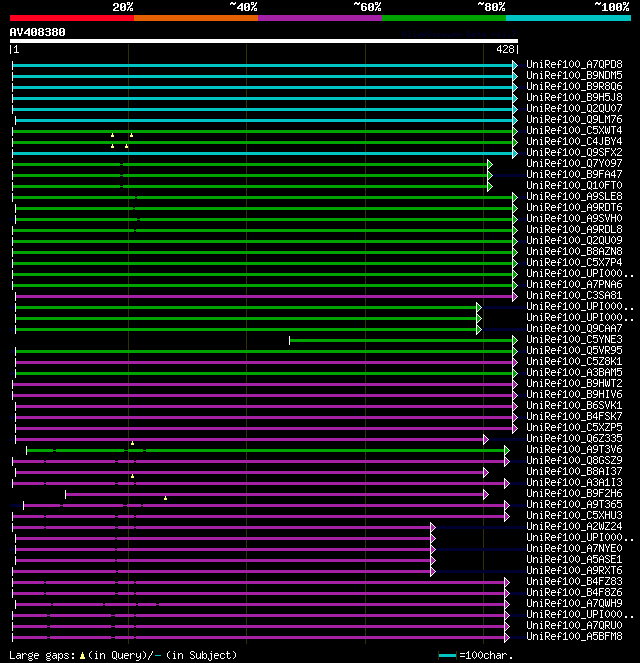Viewport: 640px width, 663px height.
Task: Select the UniRef100_B9R8Q6 label
Action: pos(574,87)
